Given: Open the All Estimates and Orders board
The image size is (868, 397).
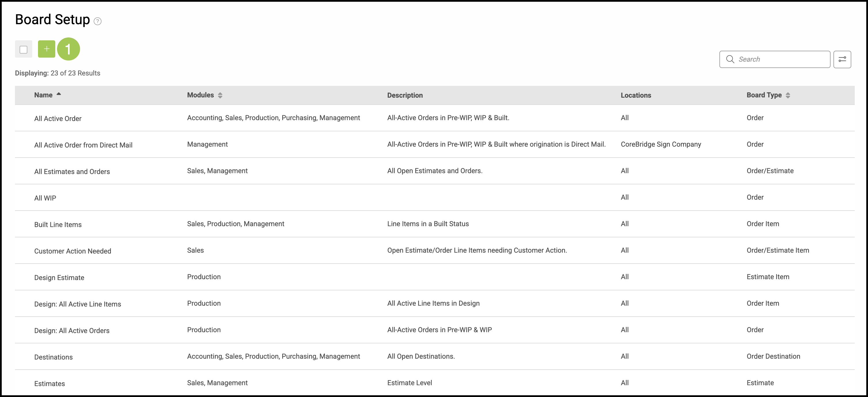Looking at the screenshot, I should [x=72, y=171].
